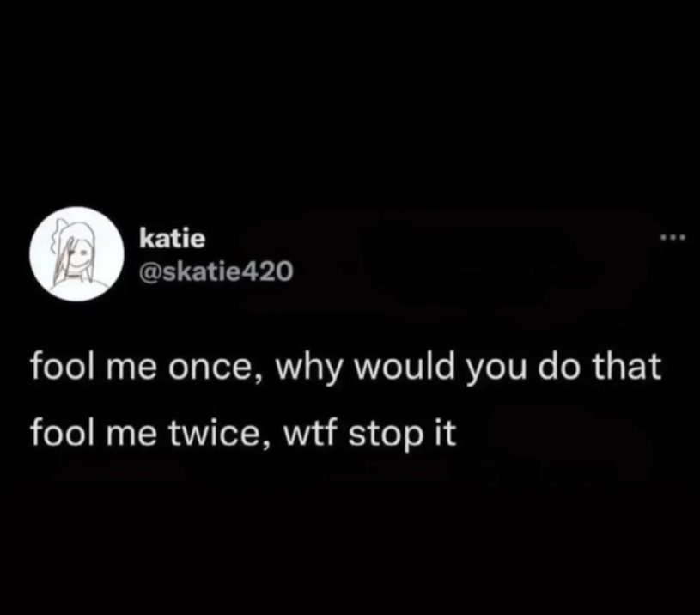Open the katie display name profile link
The height and width of the screenshot is (615, 700).
pyautogui.click(x=173, y=239)
